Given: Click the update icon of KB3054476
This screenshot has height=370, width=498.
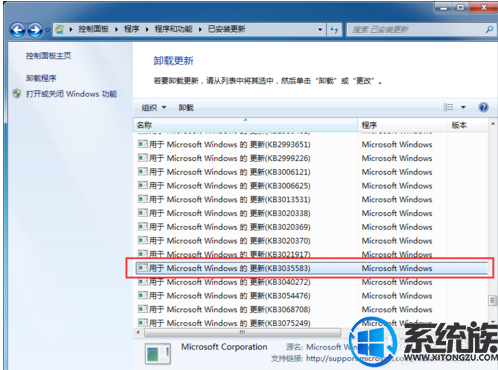Looking at the screenshot, I should point(143,295).
